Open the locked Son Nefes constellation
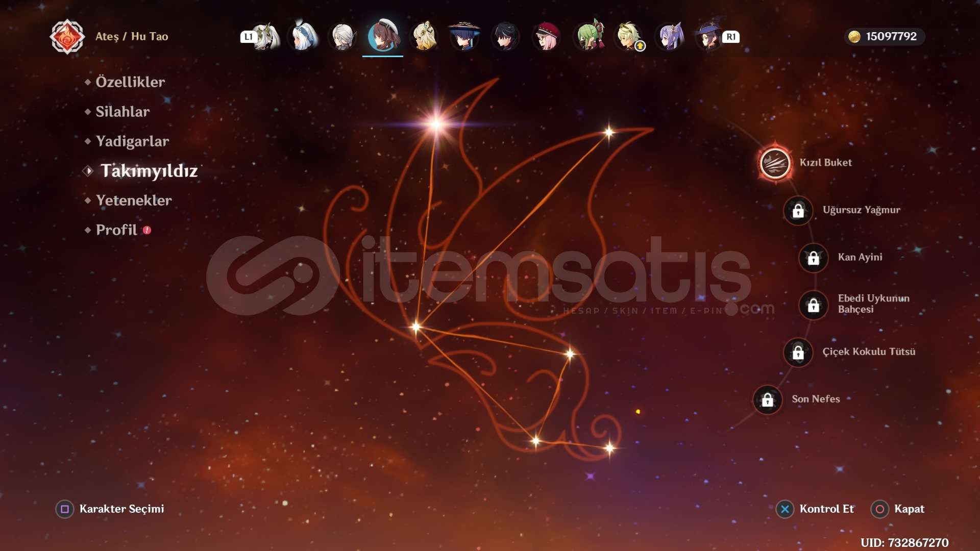 coord(768,400)
